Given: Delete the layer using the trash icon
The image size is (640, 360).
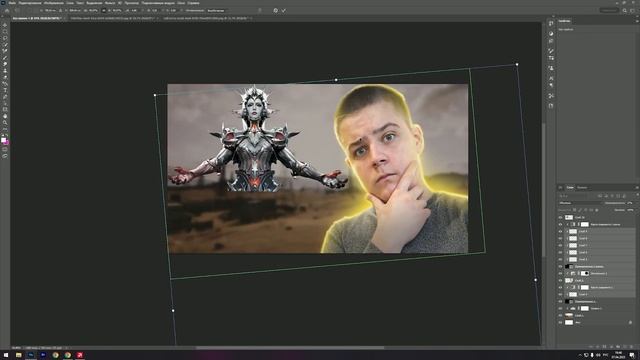Looking at the screenshot, I should 631,346.
